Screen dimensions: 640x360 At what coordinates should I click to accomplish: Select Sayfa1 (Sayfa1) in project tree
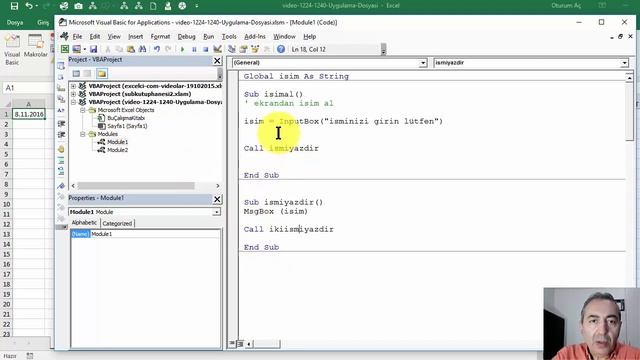(127, 126)
